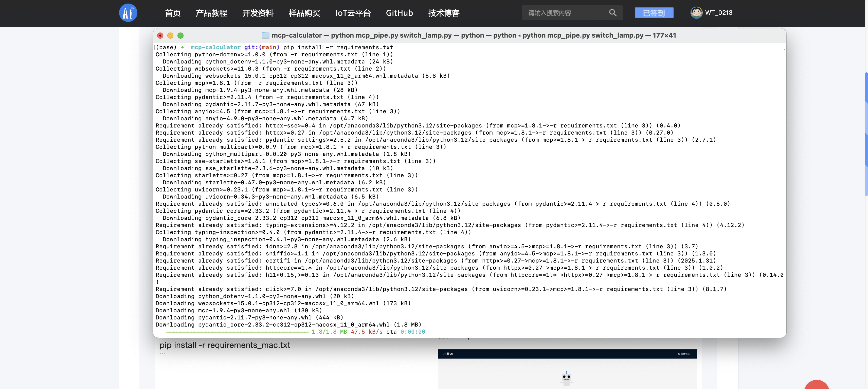868x389 pixels.
Task: Open the GitHub nav link
Action: 399,13
